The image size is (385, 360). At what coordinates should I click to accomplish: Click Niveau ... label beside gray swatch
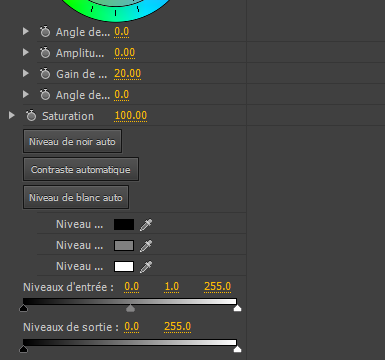pos(80,246)
